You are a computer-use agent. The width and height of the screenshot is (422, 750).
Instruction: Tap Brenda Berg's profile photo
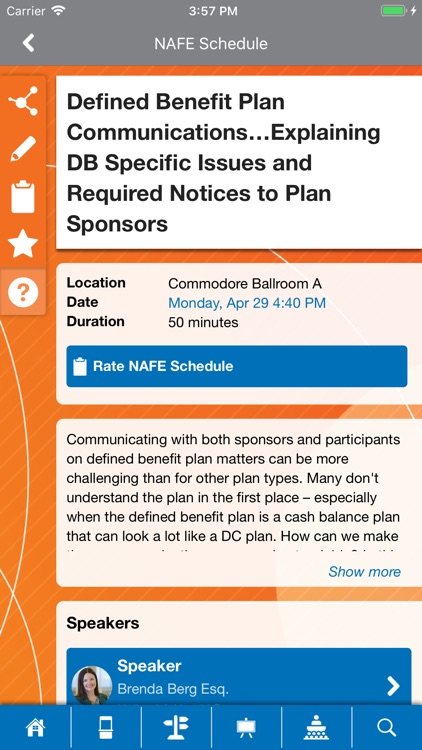click(x=92, y=685)
